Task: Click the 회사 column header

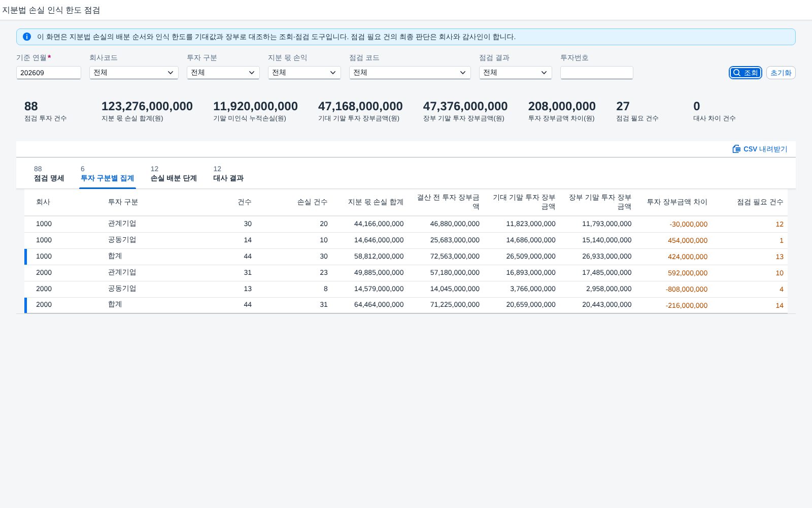Action: coord(43,202)
